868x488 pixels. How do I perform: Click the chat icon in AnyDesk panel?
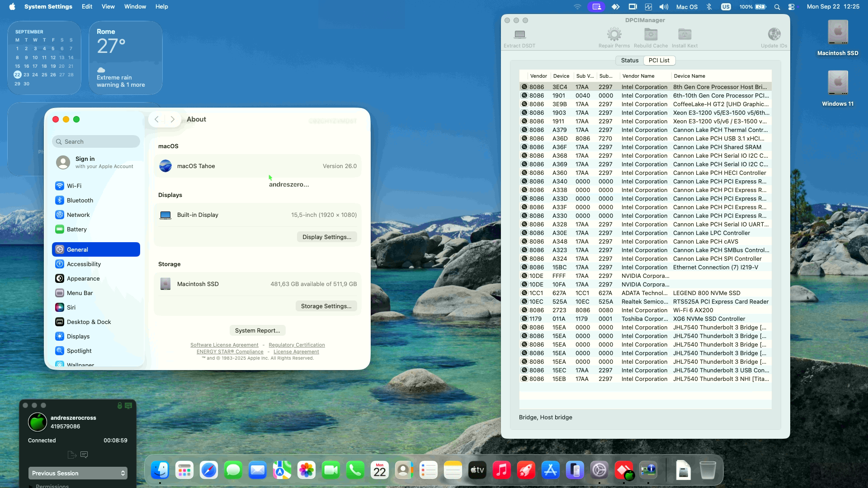84,455
